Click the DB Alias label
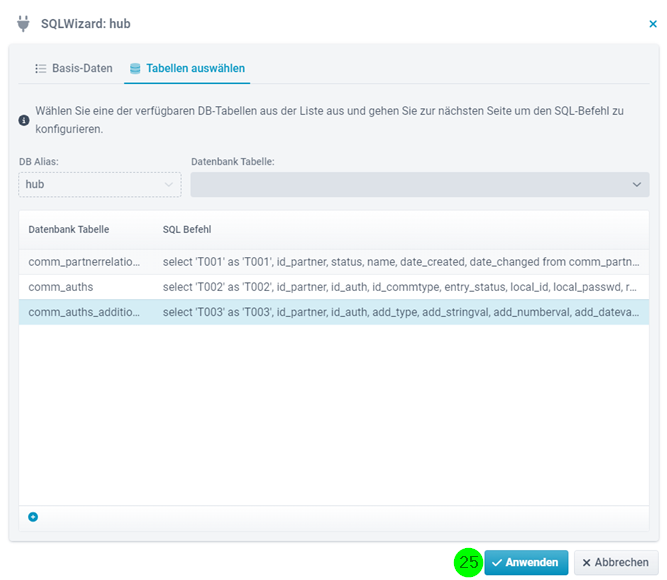 [39, 162]
